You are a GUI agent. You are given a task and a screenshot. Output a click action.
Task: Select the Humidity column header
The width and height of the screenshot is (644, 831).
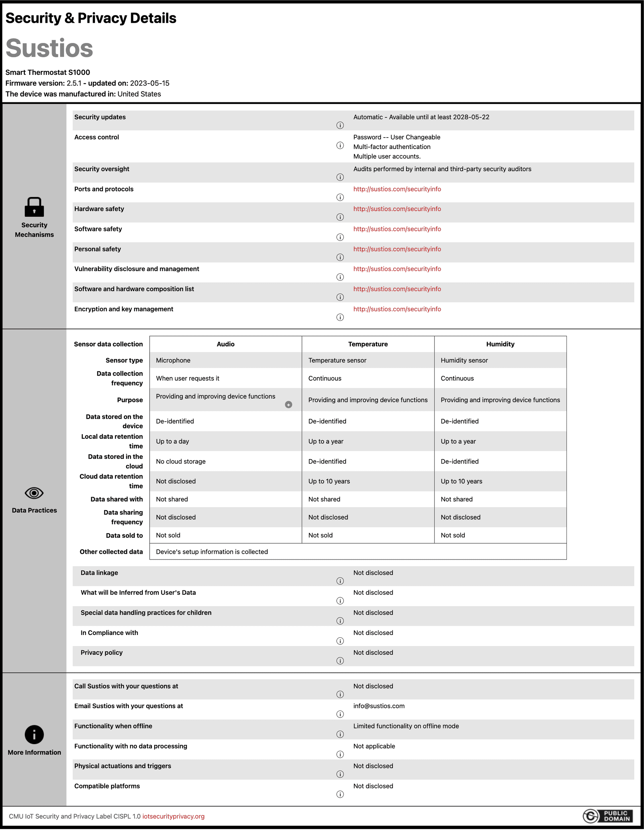click(500, 344)
